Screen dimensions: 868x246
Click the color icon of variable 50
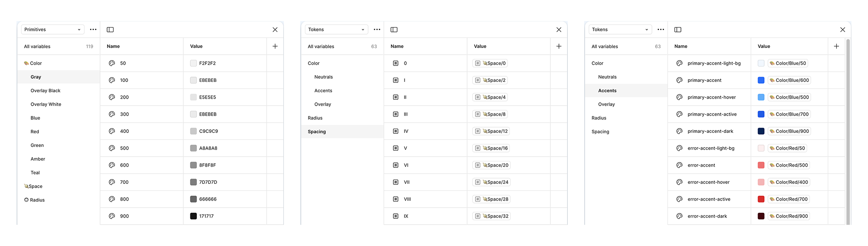112,63
